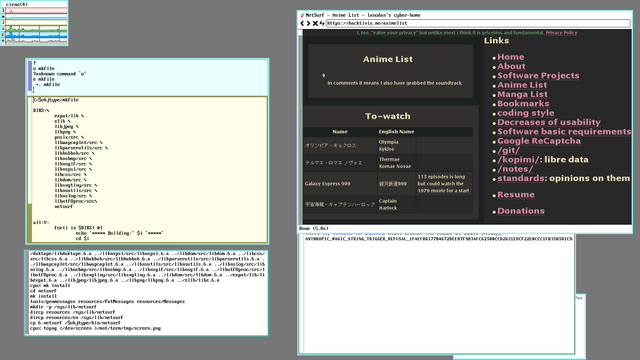Click the 'libnsgif/src' line in mkfile

coord(73,164)
